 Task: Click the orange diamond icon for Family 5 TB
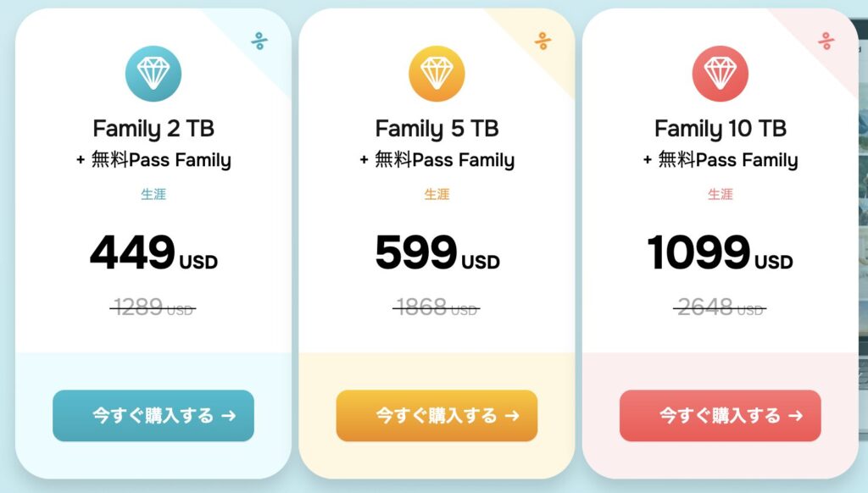point(437,74)
